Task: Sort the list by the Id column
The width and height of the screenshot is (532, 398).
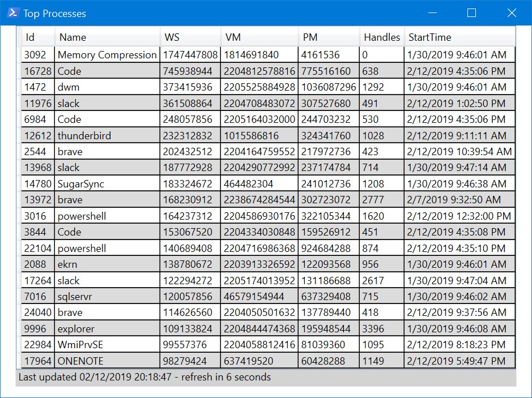Action: (36, 36)
